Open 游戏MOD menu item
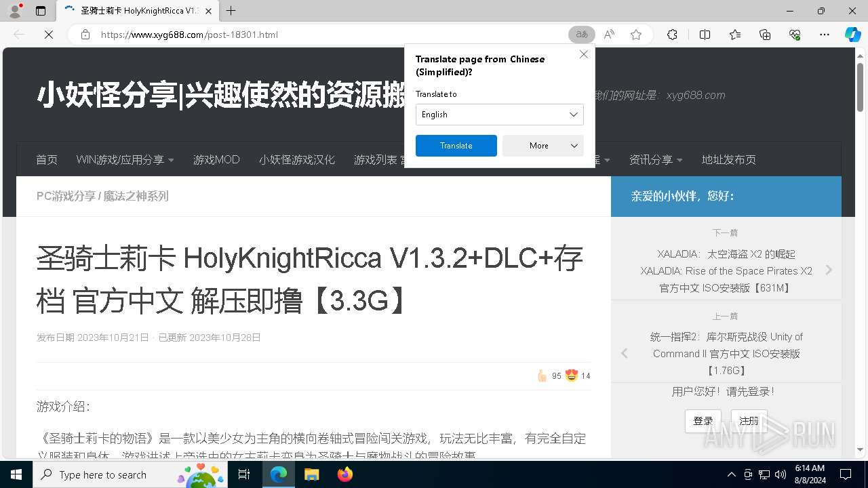 216,160
